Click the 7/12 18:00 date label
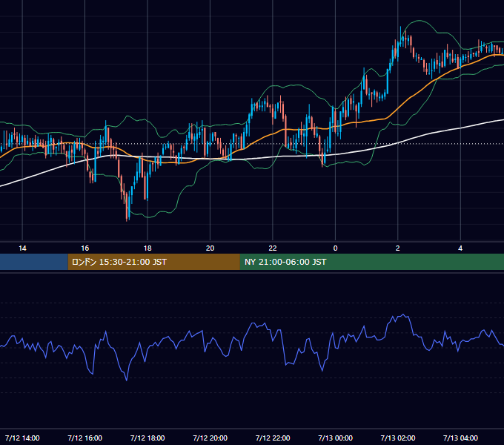 point(147,438)
